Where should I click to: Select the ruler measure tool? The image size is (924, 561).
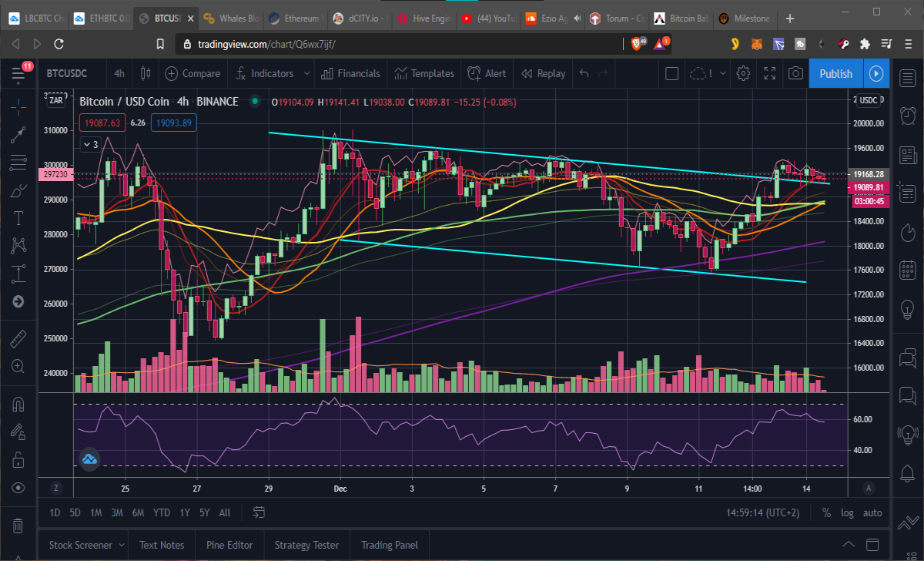[18, 338]
